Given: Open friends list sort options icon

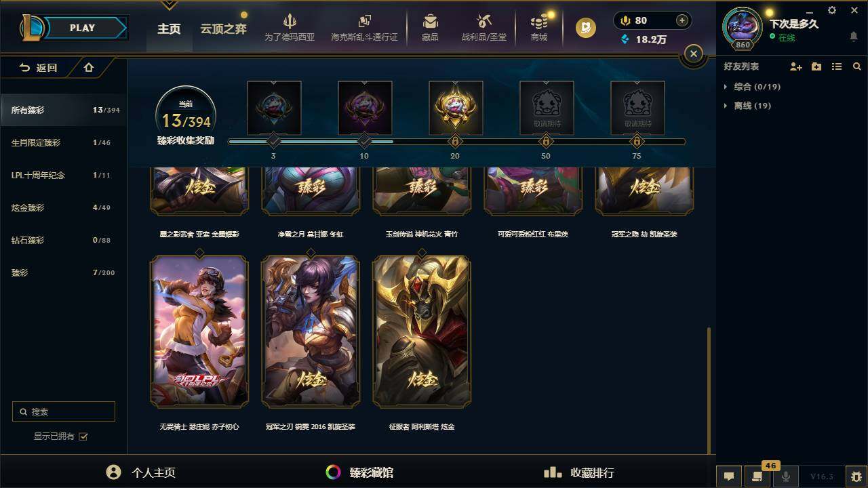Looking at the screenshot, I should 837,66.
